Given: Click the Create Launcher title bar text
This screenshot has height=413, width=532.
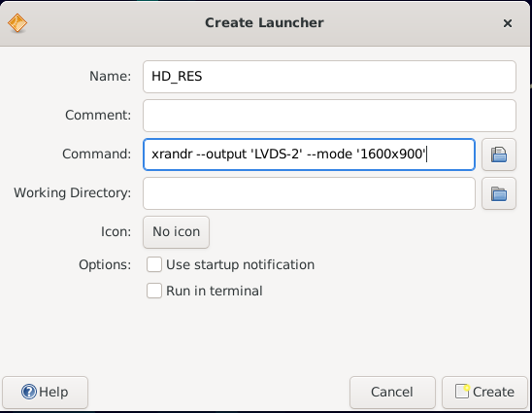Looking at the screenshot, I should 264,22.
